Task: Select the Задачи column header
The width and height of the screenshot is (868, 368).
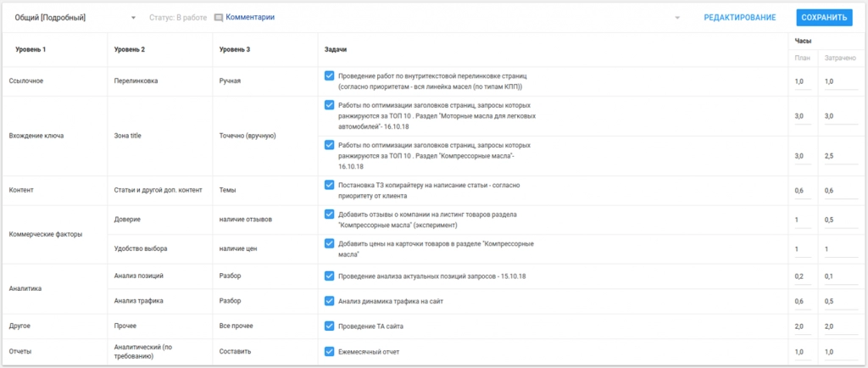Action: pyautogui.click(x=336, y=50)
